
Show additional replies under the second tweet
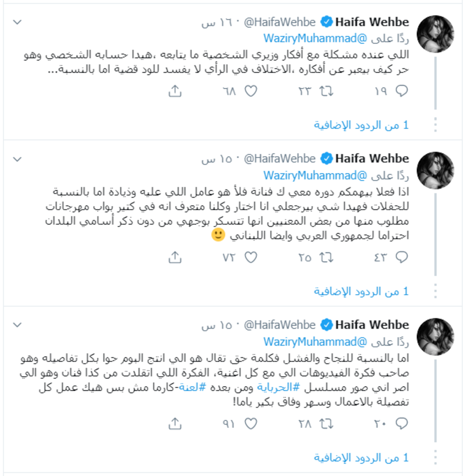click(x=361, y=291)
